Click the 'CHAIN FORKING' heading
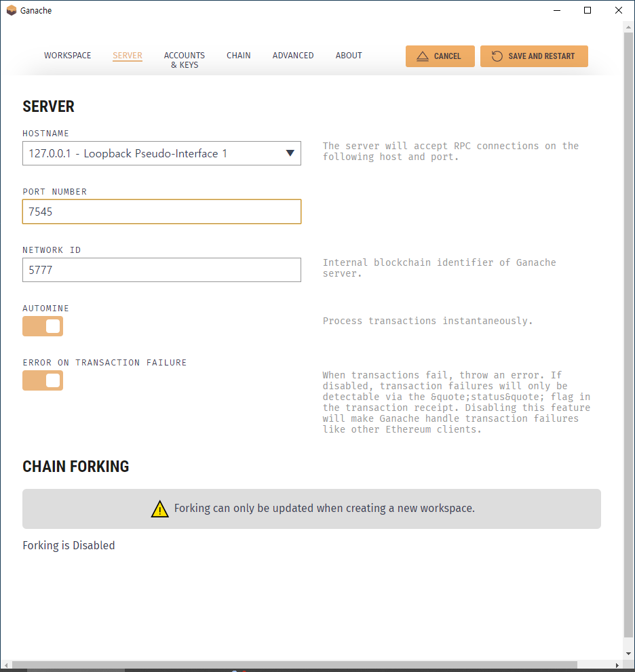 point(76,467)
